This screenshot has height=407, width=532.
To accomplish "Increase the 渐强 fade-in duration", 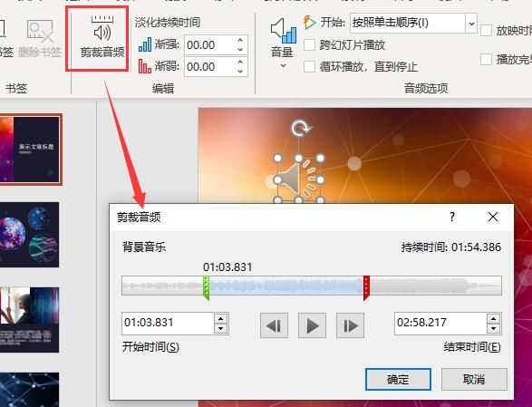I will [240, 41].
